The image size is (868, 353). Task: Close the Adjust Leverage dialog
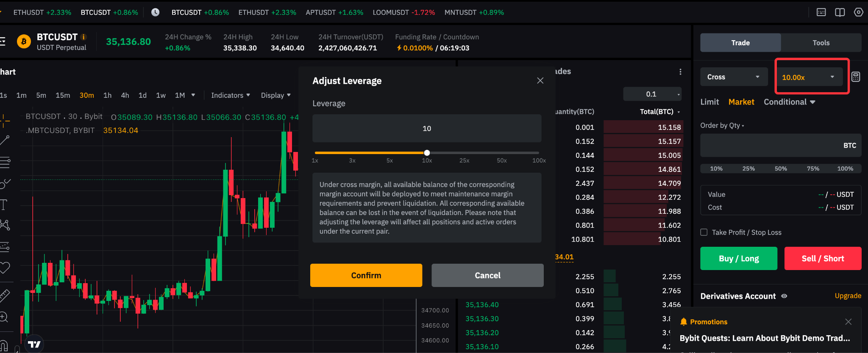click(540, 80)
